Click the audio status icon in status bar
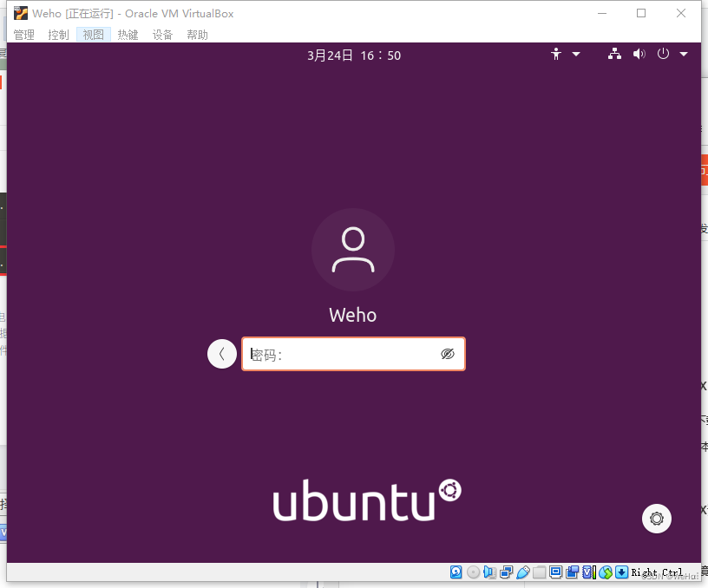Screen dimensions: 708x588 coord(489,572)
